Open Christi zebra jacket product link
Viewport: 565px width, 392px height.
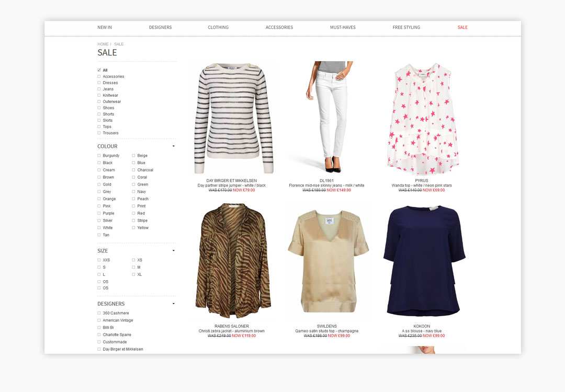(x=232, y=331)
